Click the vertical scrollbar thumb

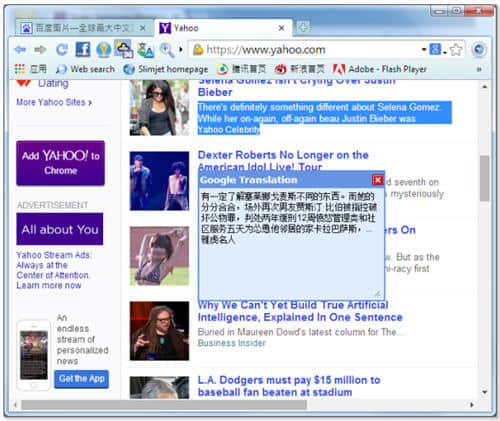(x=484, y=178)
